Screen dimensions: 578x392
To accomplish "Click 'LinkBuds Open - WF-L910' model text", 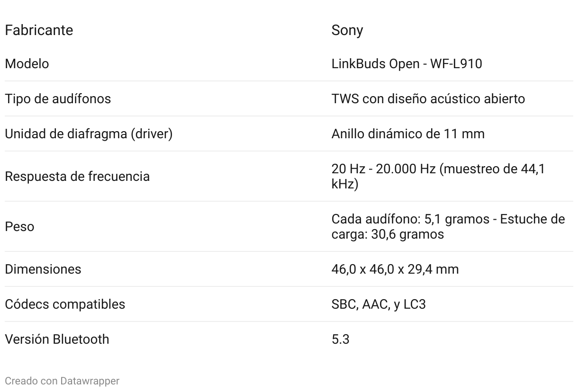I will 406,64.
